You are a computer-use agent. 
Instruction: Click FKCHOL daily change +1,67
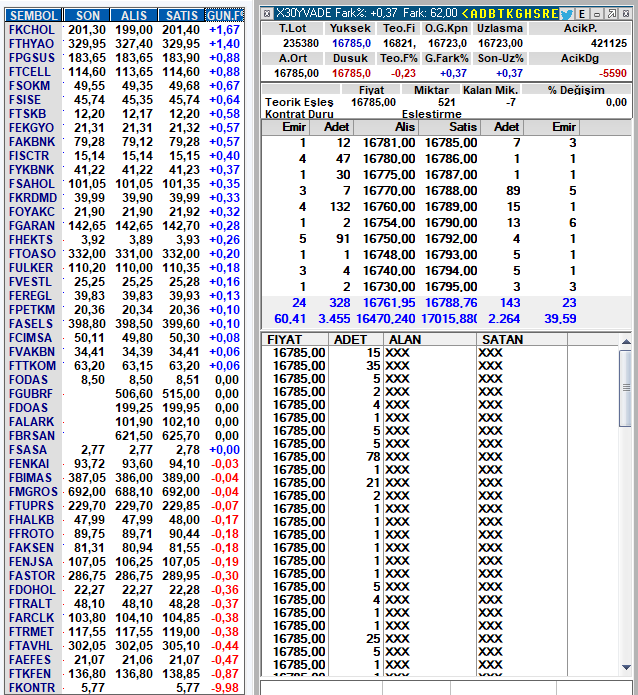(224, 30)
